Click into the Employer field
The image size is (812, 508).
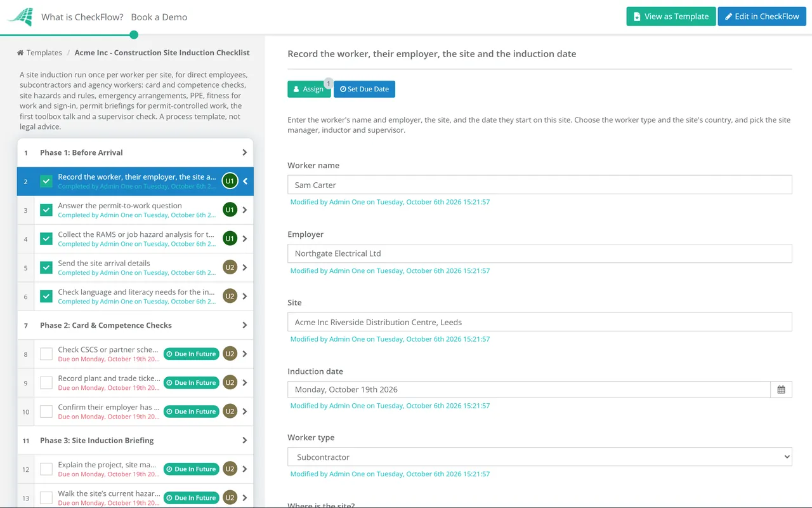(540, 253)
